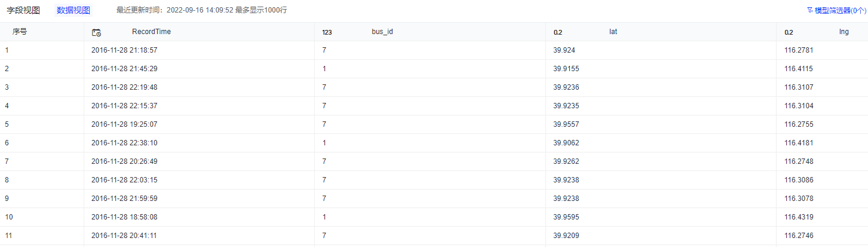This screenshot has width=868, height=247.
Task: Click the lat column header label
Action: pos(613,32)
